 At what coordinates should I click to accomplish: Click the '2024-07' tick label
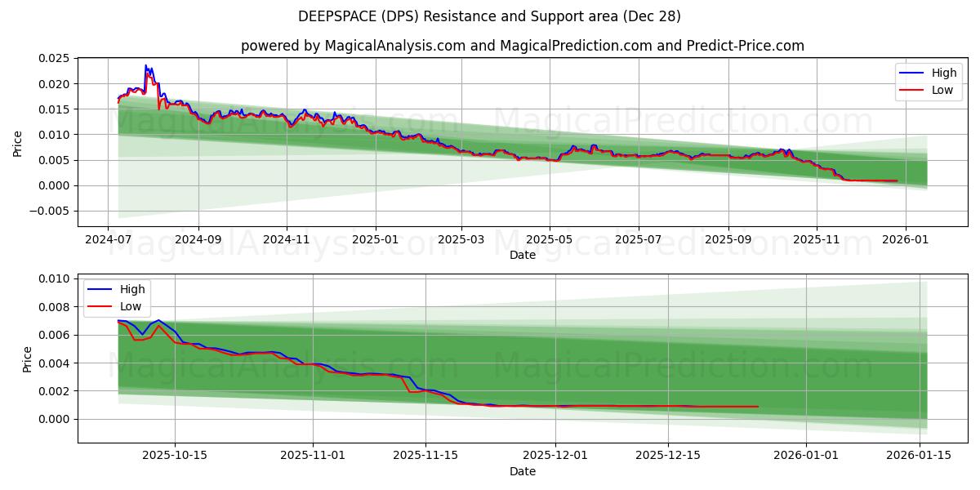tap(109, 240)
